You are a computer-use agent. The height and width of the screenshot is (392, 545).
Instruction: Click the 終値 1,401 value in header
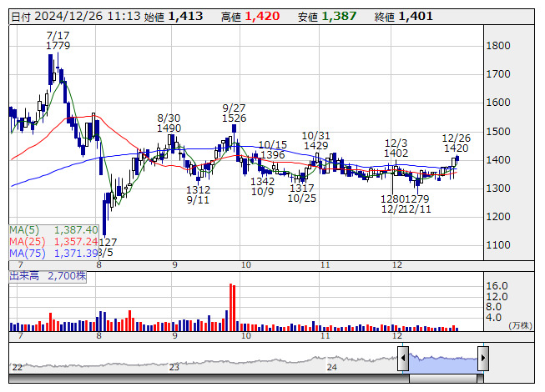point(415,16)
